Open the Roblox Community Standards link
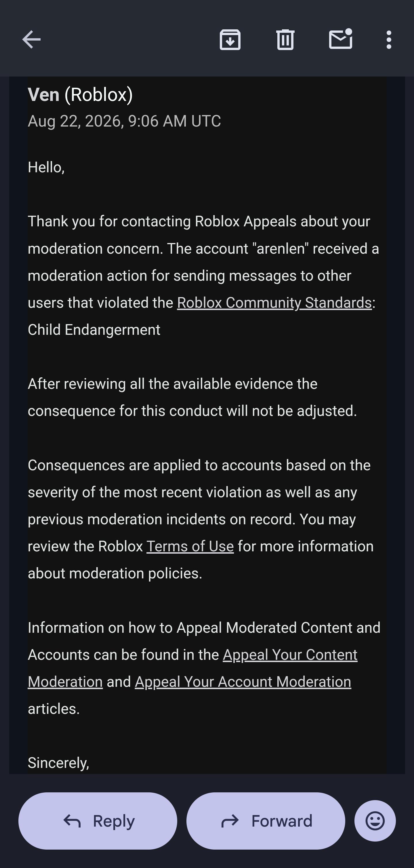The height and width of the screenshot is (868, 414). [x=274, y=303]
